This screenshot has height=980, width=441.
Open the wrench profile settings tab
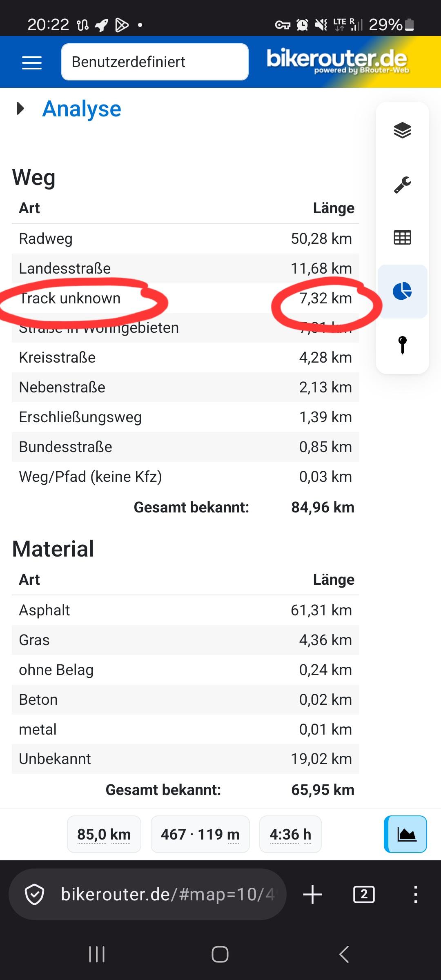pos(402,184)
